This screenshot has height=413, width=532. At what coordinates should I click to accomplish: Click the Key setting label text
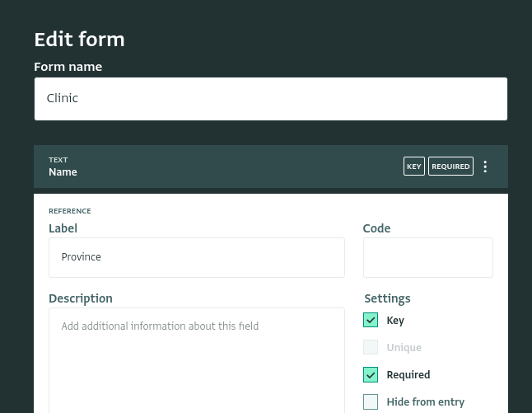tap(395, 321)
